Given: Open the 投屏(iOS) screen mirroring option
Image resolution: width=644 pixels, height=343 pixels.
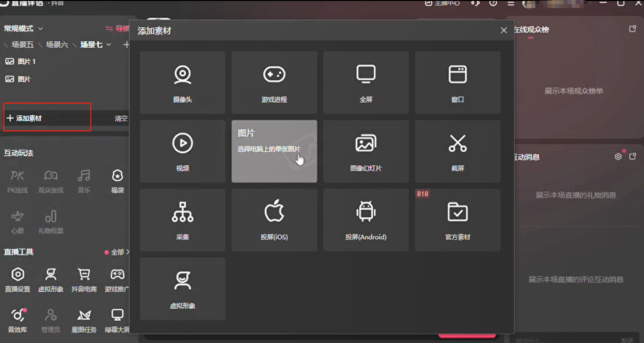Looking at the screenshot, I should pyautogui.click(x=274, y=220).
